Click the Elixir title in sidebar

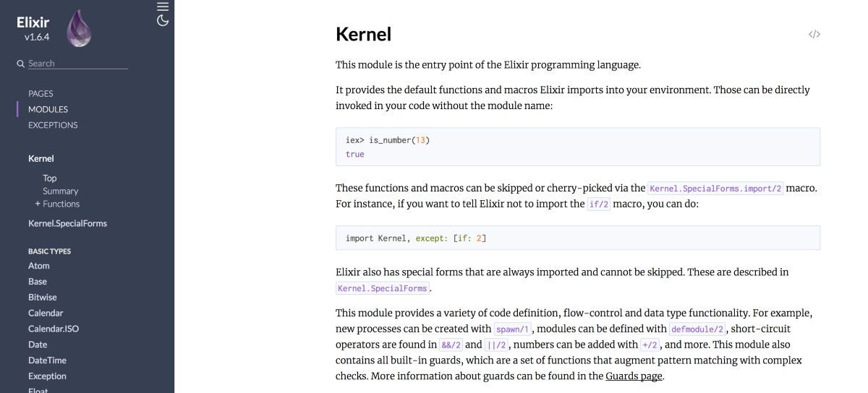tap(33, 22)
